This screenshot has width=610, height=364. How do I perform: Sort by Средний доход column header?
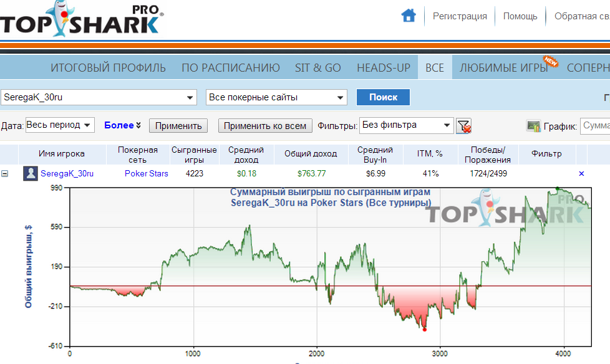[246, 155]
